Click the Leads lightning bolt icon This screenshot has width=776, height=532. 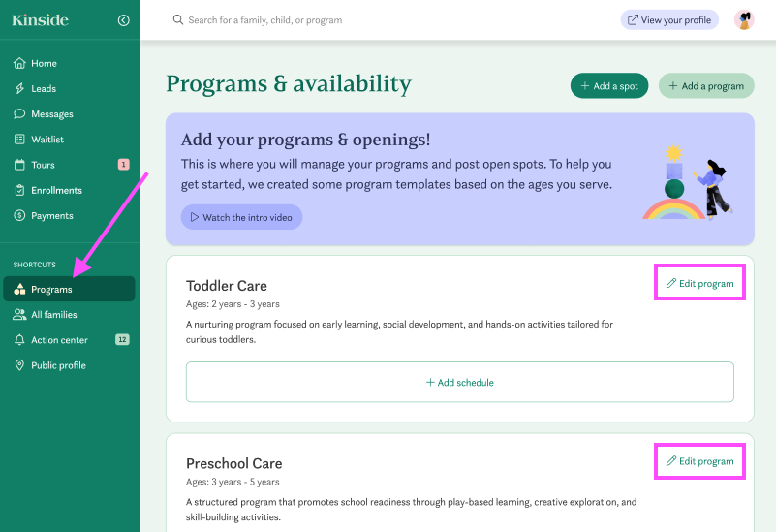point(19,89)
